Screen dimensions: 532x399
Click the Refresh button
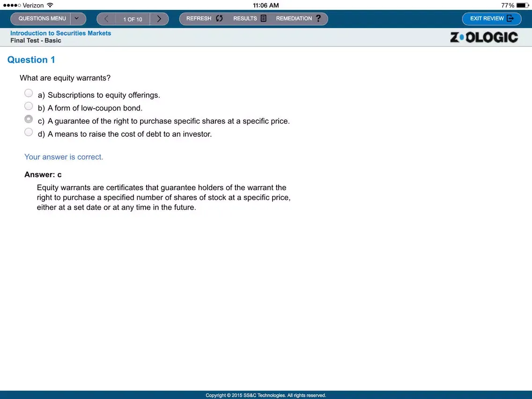204,19
